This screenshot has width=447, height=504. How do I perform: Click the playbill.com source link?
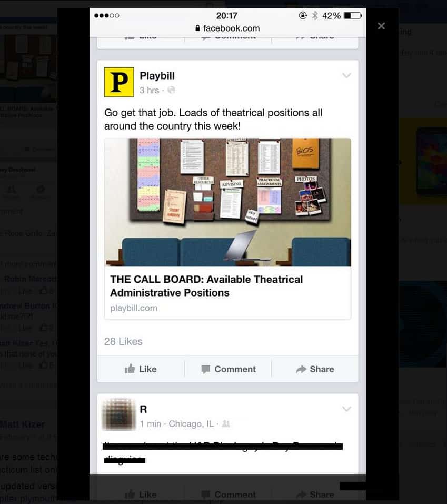point(134,308)
